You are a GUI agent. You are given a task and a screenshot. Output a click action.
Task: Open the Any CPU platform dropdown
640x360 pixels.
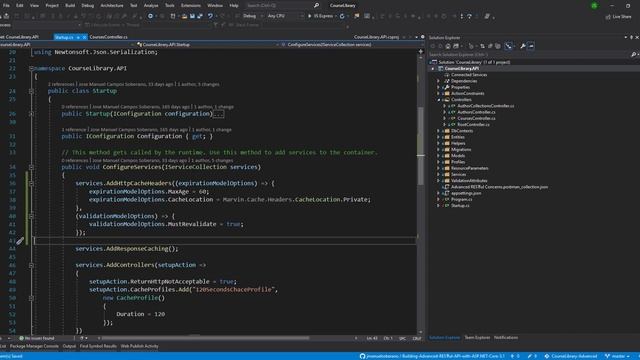click(x=285, y=16)
